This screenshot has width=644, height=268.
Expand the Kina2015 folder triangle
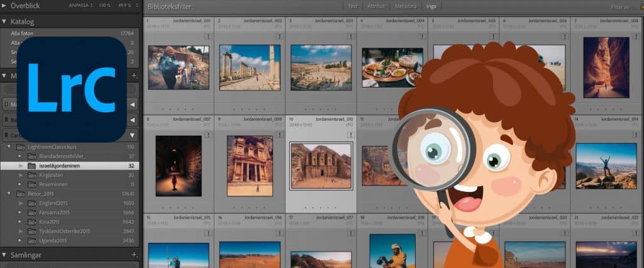tap(19, 222)
